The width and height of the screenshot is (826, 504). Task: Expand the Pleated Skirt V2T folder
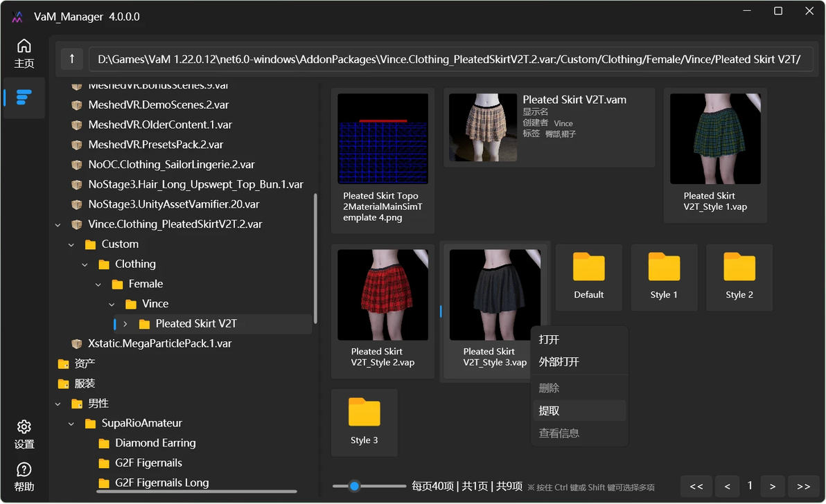(x=125, y=324)
